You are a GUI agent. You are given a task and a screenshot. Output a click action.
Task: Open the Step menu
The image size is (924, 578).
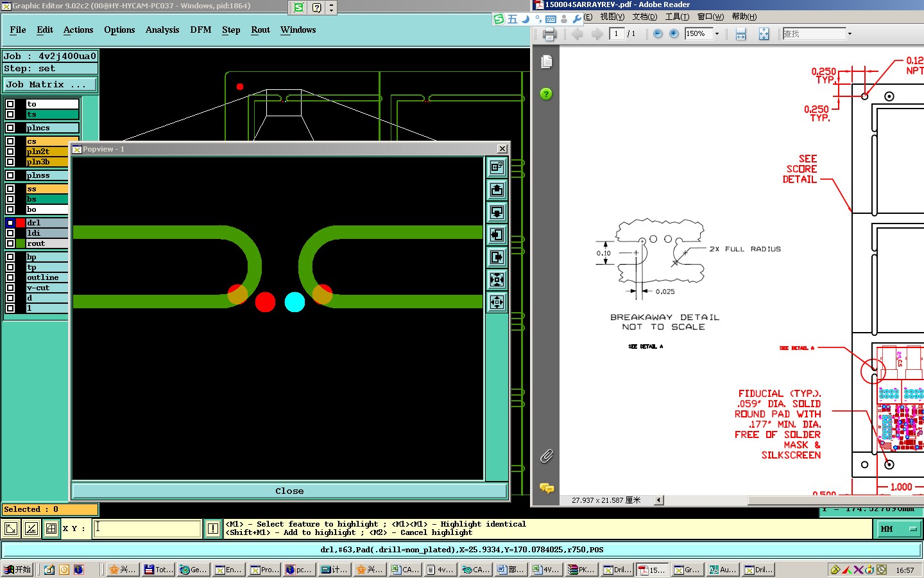(x=231, y=30)
